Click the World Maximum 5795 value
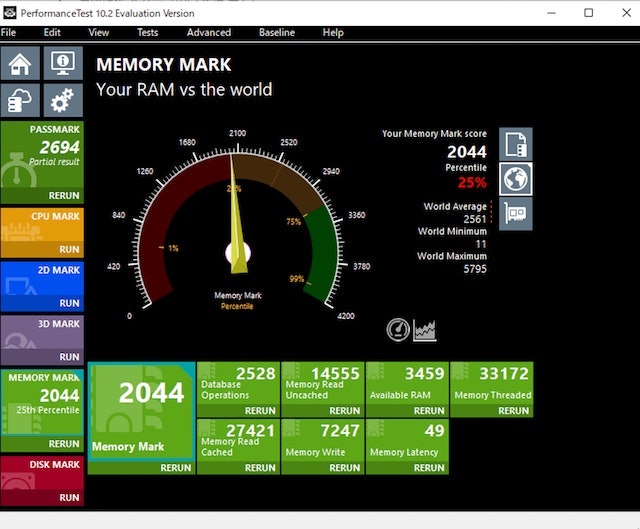 point(475,269)
